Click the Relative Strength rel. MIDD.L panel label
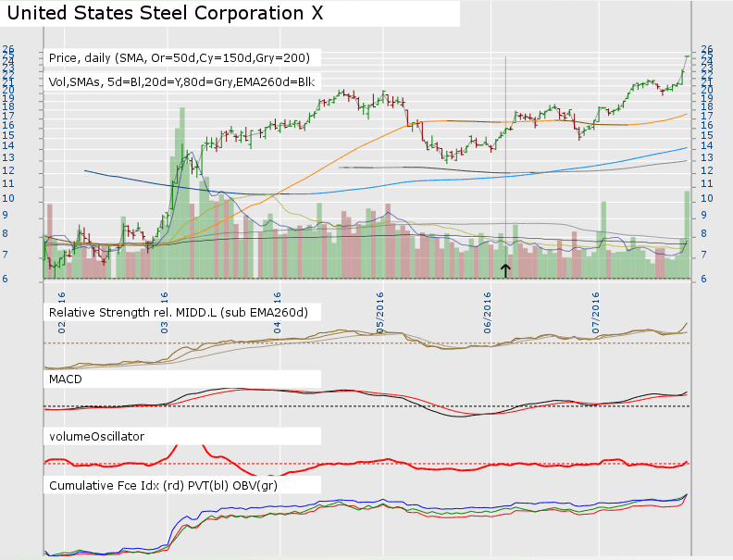 pos(178,312)
